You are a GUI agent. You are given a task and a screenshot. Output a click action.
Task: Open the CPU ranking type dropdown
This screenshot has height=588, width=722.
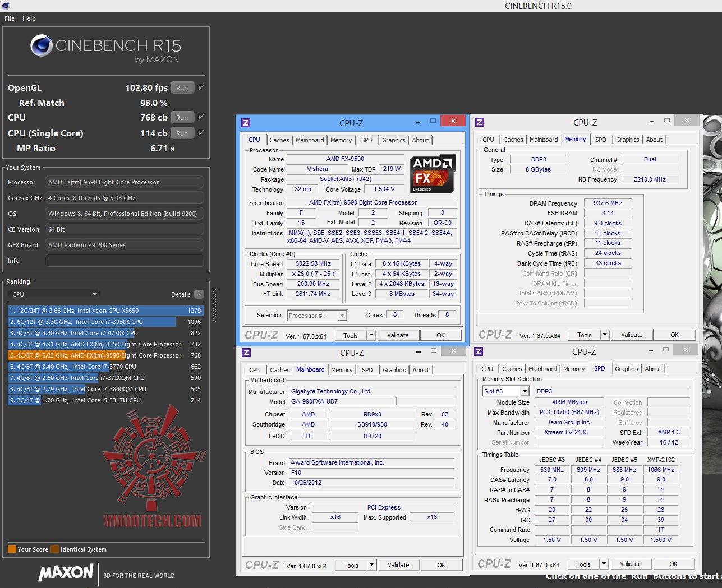click(54, 294)
